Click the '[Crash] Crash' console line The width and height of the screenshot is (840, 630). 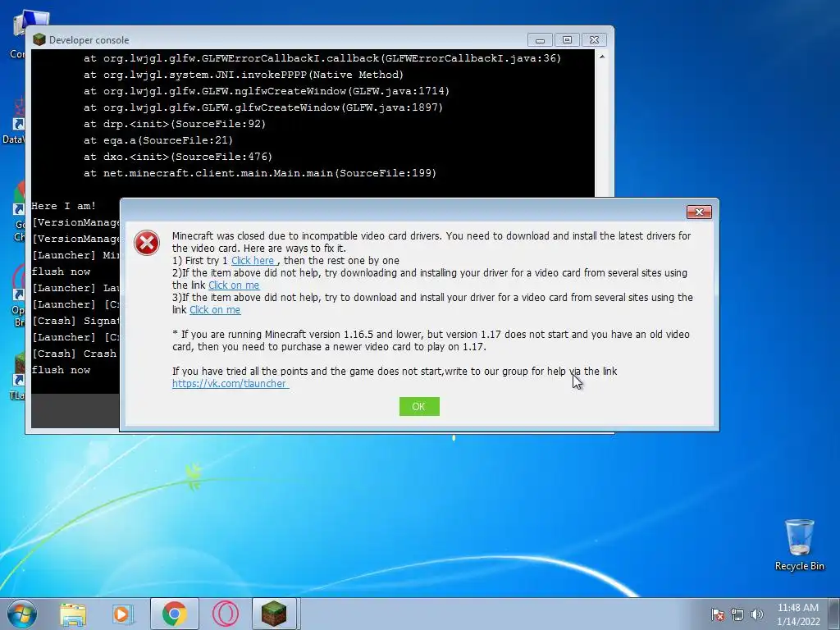(x=75, y=354)
